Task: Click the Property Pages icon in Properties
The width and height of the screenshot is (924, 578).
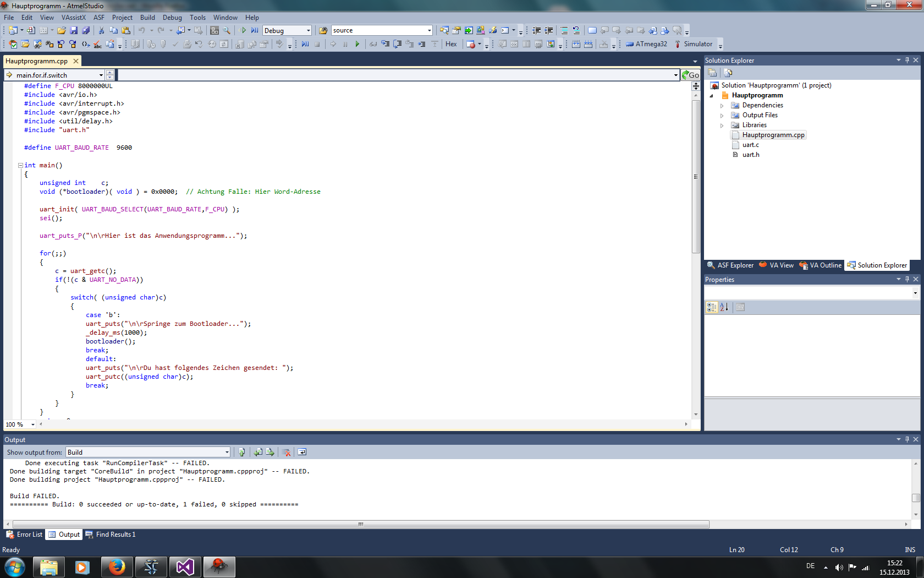Action: coord(740,307)
